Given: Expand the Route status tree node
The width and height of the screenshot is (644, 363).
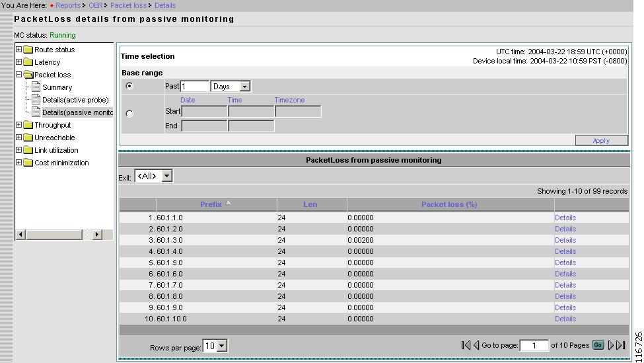Looking at the screenshot, I should (x=19, y=50).
